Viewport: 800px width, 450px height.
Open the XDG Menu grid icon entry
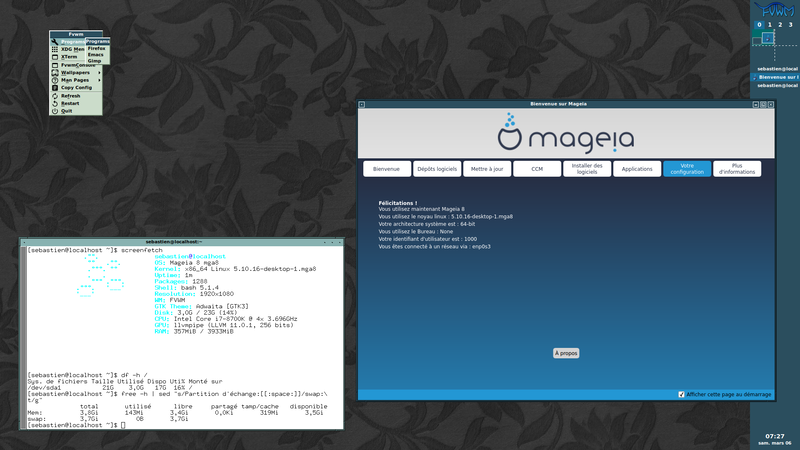point(67,49)
